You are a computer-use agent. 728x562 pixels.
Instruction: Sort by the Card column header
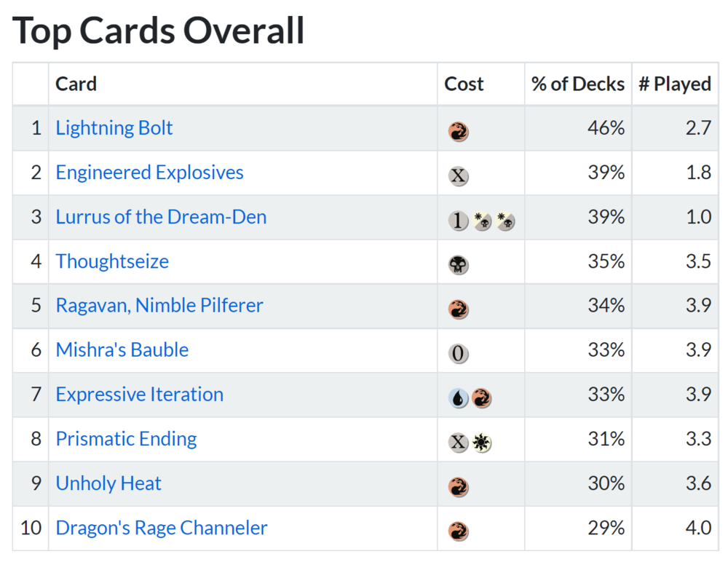click(76, 84)
